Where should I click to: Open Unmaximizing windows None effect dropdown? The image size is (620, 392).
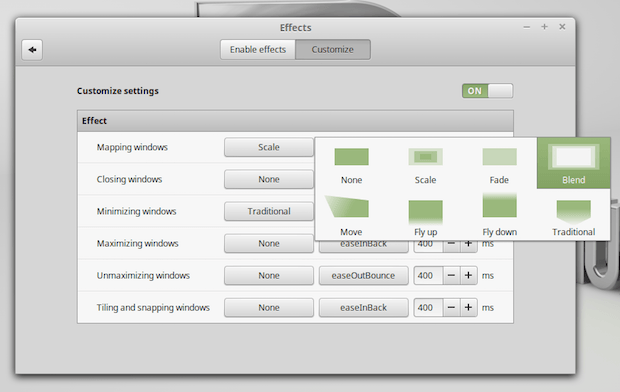(x=269, y=275)
